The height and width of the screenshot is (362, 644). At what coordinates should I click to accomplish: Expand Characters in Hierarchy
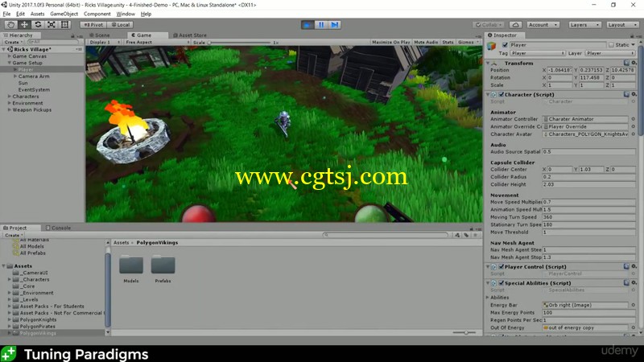tap(10, 97)
